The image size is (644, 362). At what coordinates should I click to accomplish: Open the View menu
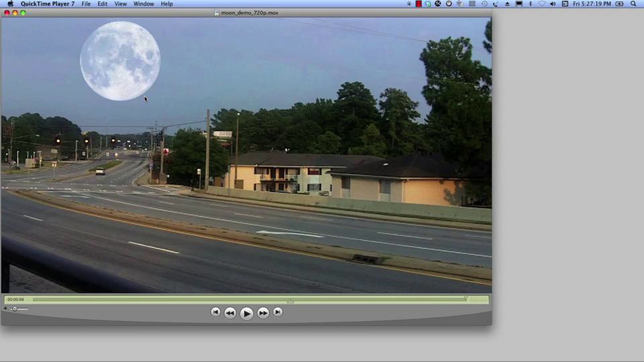120,4
